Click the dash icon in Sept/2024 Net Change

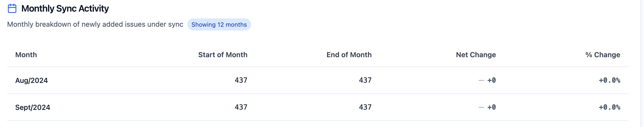pos(481,107)
